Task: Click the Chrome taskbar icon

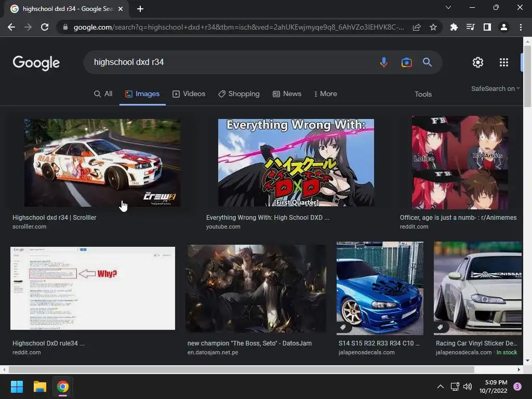Action: tap(63, 387)
